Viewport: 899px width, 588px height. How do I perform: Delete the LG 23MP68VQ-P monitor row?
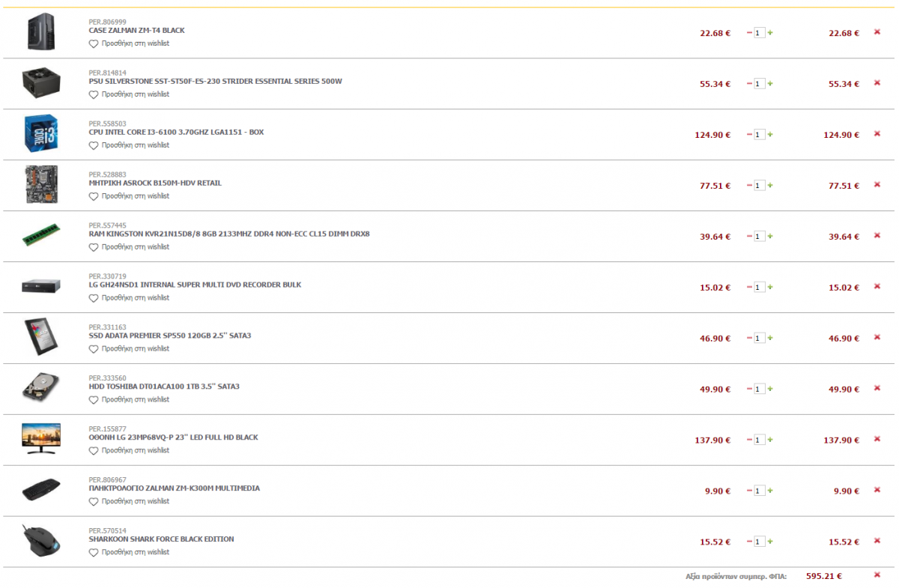point(877,440)
